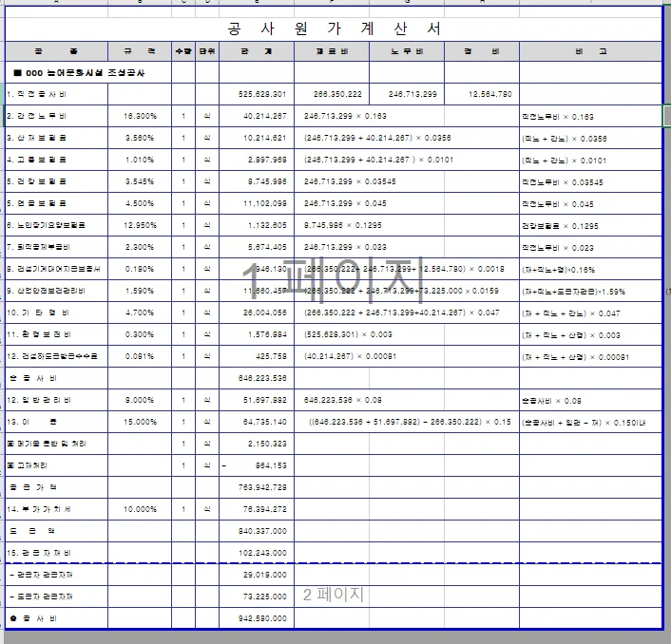Screen dimensions: 671x644
Task: Click the 4.700% rate cell
Action: (140, 313)
